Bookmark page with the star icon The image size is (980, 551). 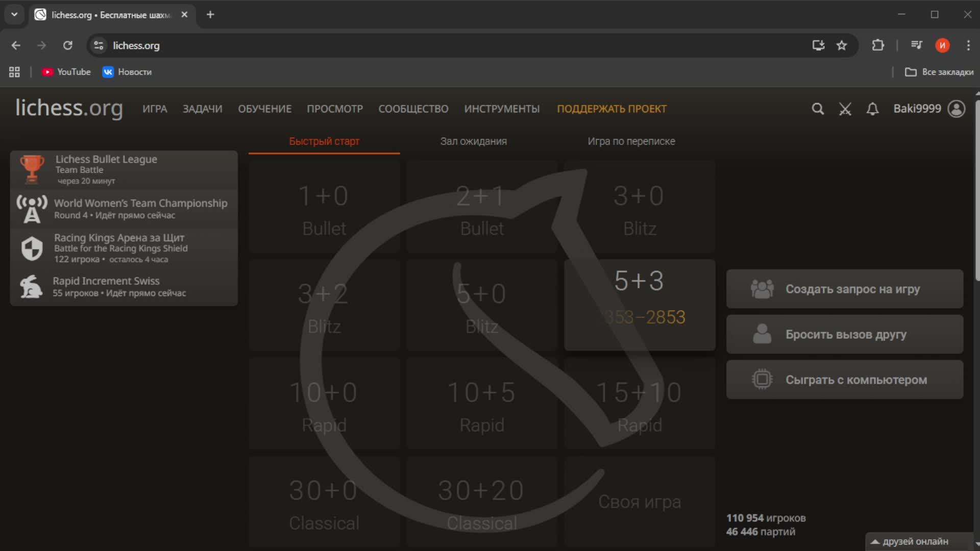pos(842,45)
